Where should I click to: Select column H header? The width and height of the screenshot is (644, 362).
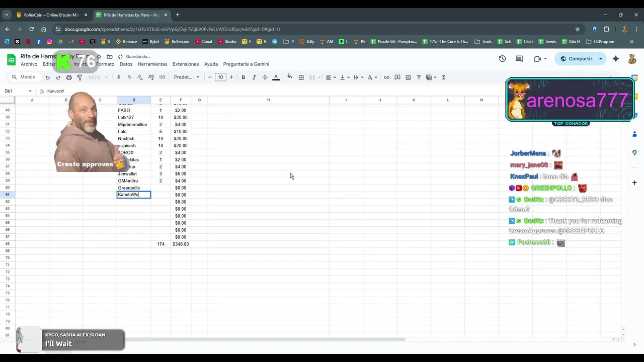[x=268, y=100]
